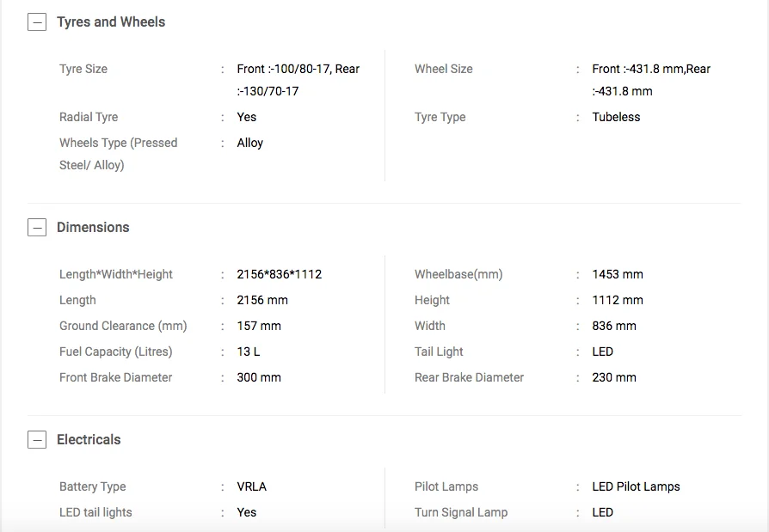Screen dimensions: 769x532
Task: Click the 230 mm rear brake value
Action: click(x=614, y=377)
